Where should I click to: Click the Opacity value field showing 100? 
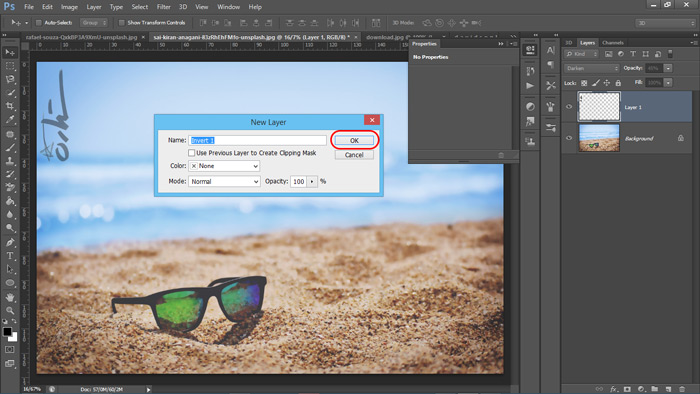[299, 182]
